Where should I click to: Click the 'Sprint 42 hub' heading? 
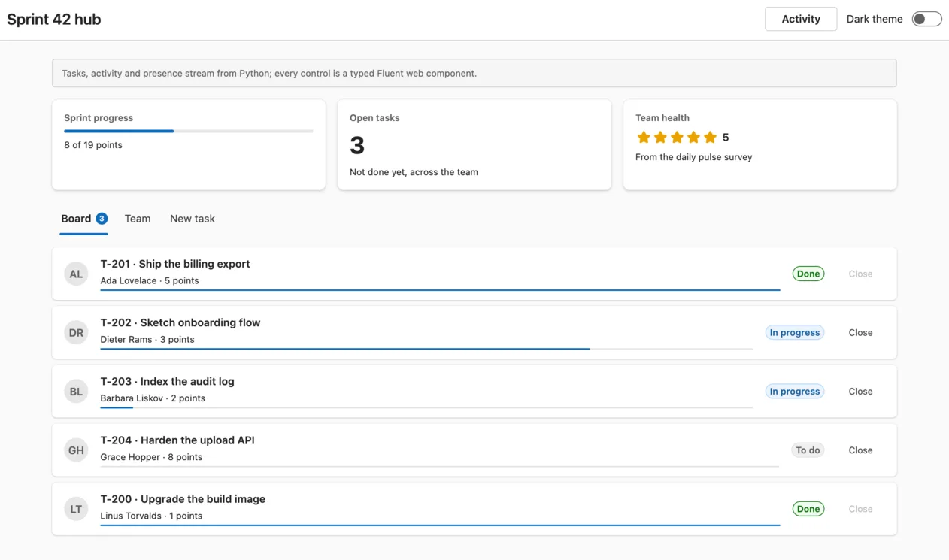(54, 19)
